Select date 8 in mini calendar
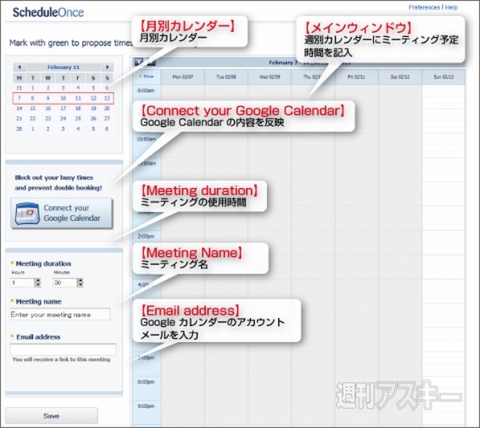This screenshot has width=480, height=428. click(x=33, y=98)
